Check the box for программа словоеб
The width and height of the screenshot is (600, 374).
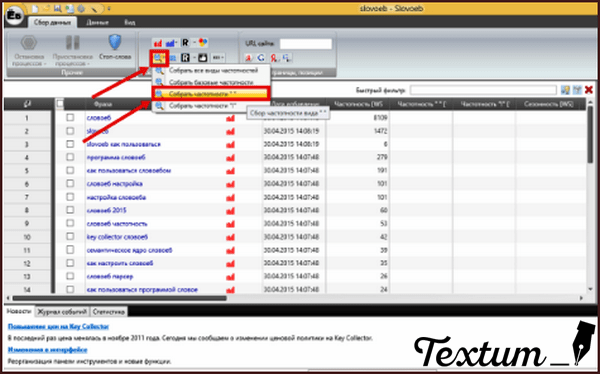pos(70,157)
